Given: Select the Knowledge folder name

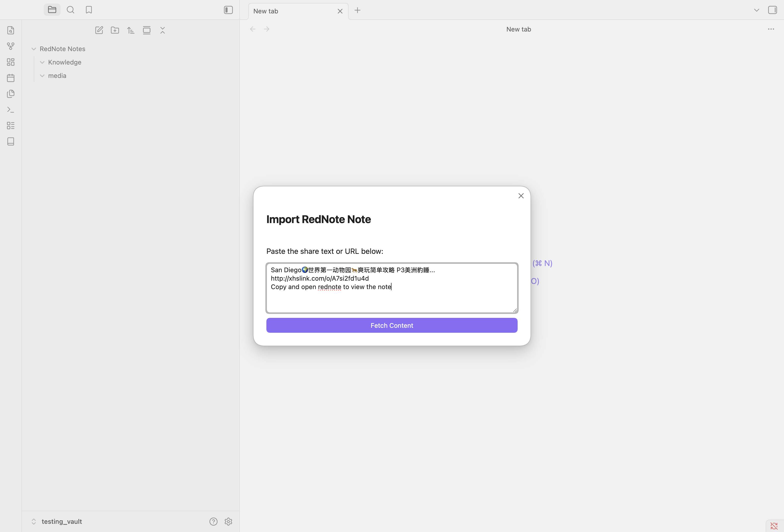Looking at the screenshot, I should 65,62.
